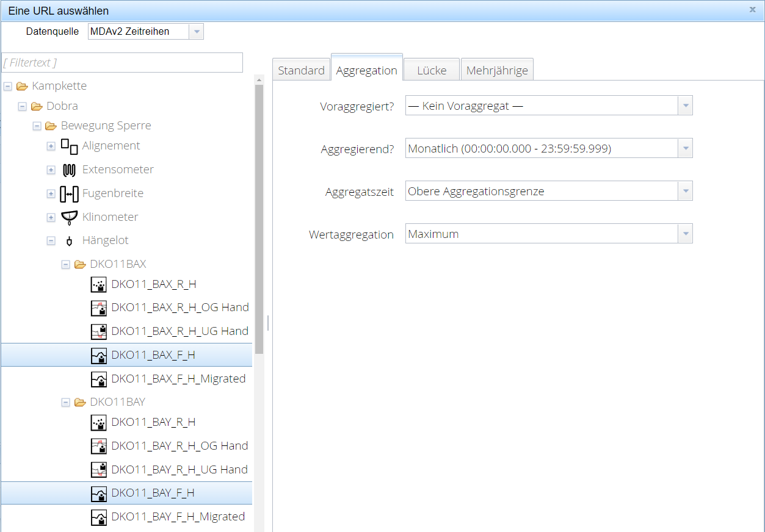Open the Datenquelle dropdown
765x532 pixels.
(x=196, y=32)
